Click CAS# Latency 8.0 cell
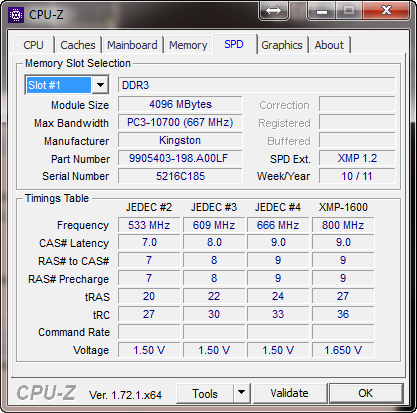Image resolution: width=417 pixels, height=413 pixels. [214, 243]
